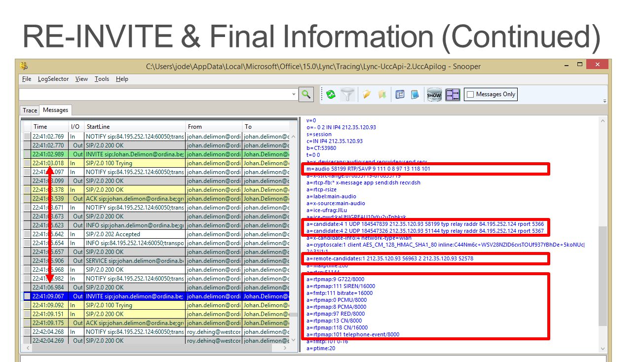This screenshot has width=644, height=362.
Task: Close the Snooper window
Action: tap(598, 65)
